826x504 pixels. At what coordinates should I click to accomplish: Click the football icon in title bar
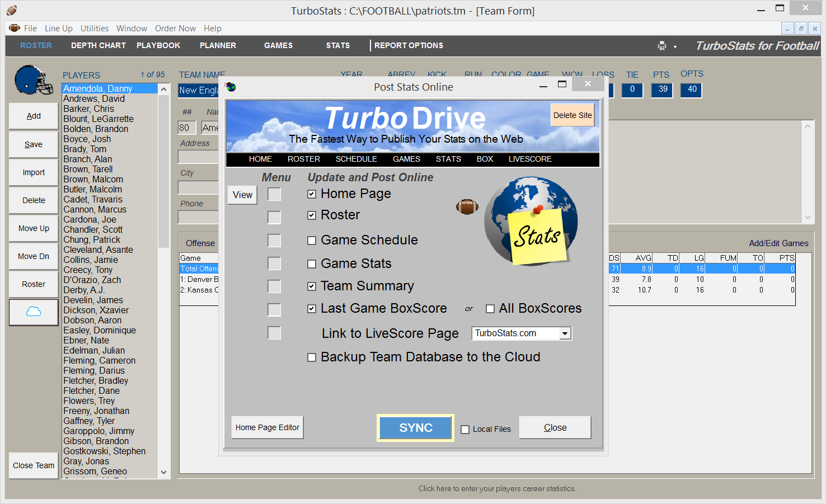12,11
